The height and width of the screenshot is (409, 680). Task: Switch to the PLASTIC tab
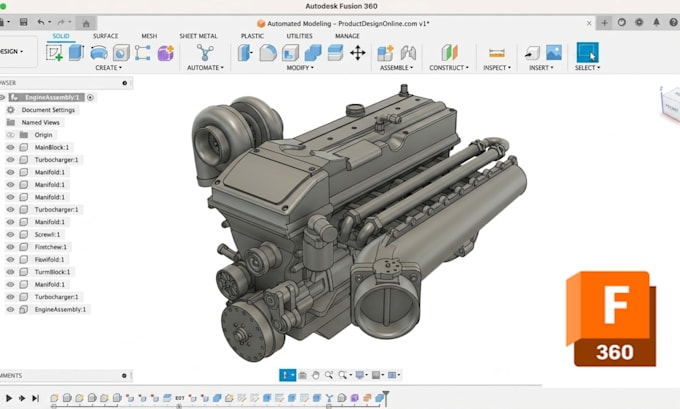[x=252, y=36]
